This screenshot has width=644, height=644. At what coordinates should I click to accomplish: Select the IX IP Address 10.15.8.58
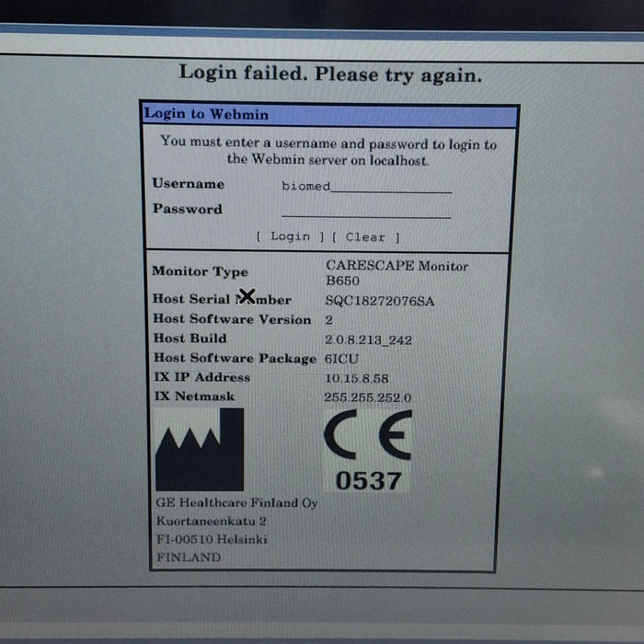pyautogui.click(x=356, y=378)
